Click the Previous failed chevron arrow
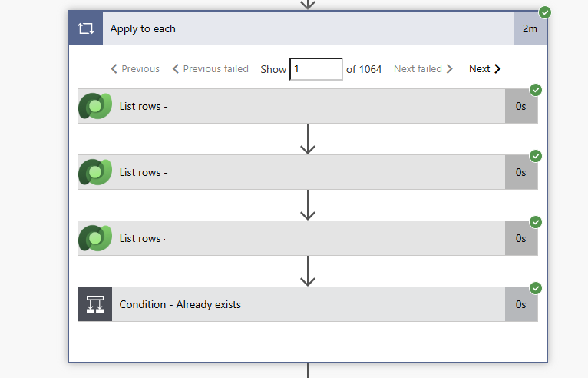Screen dimensions: 588x378 [176, 69]
